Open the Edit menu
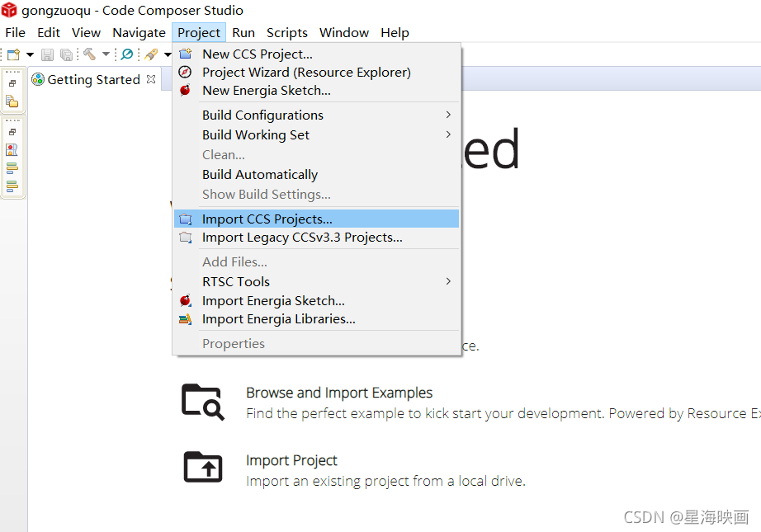 (49, 32)
